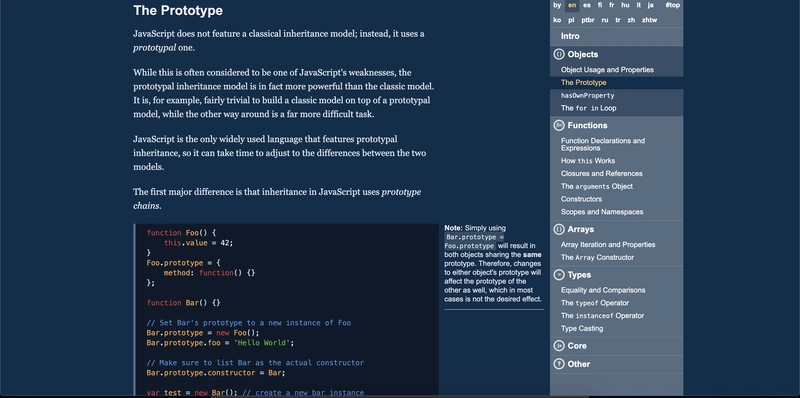Expand the Core section header

616,346
